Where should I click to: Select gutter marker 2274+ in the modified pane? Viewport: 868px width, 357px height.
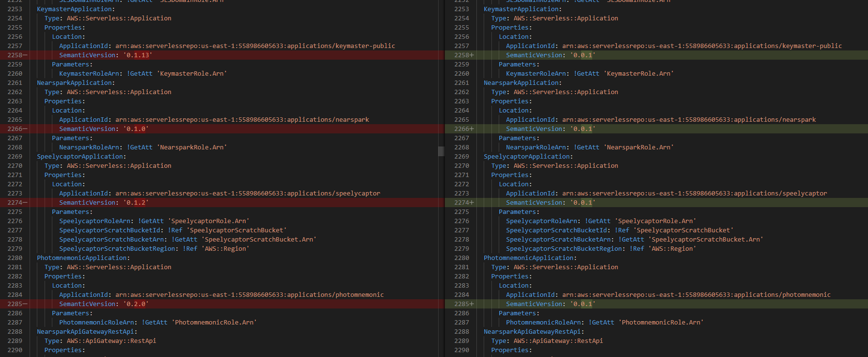464,203
